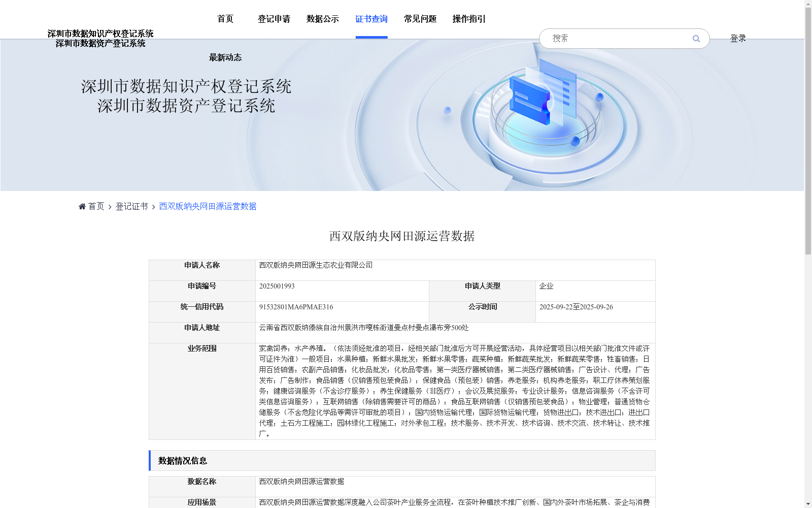The image size is (812, 508).
Task: Select the 证书查询 tab
Action: (x=371, y=19)
